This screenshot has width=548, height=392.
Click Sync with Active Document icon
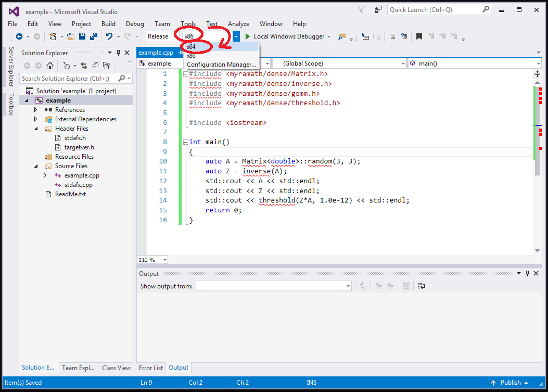click(x=84, y=66)
